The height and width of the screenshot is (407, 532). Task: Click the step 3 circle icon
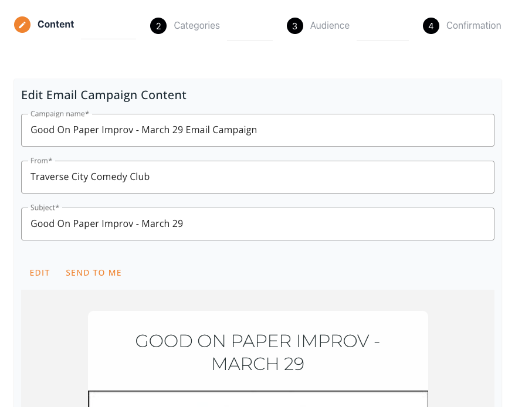tap(295, 26)
